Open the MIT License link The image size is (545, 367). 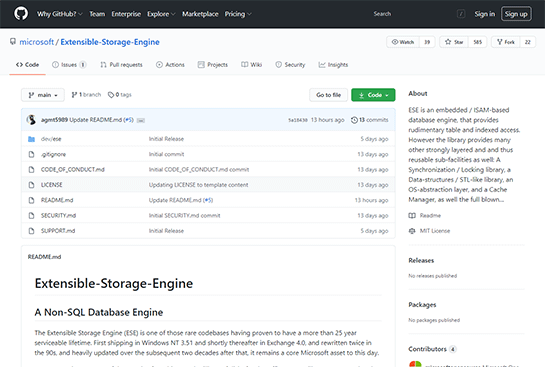click(429, 231)
